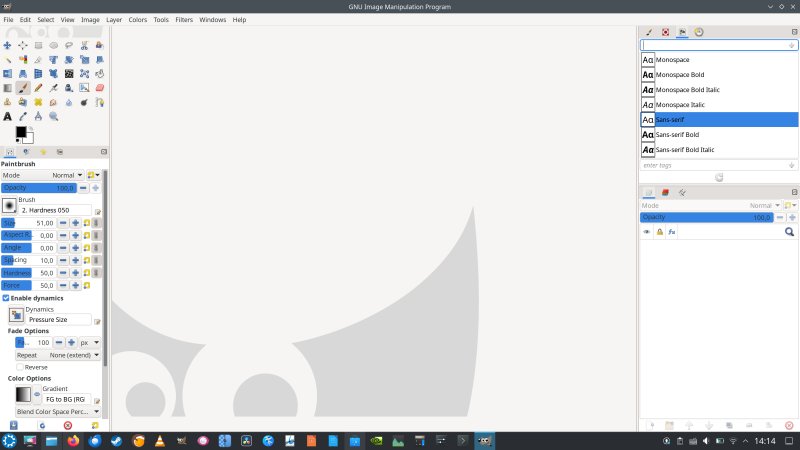Increase brush Size with plus button
800x450 pixels.
(76, 223)
